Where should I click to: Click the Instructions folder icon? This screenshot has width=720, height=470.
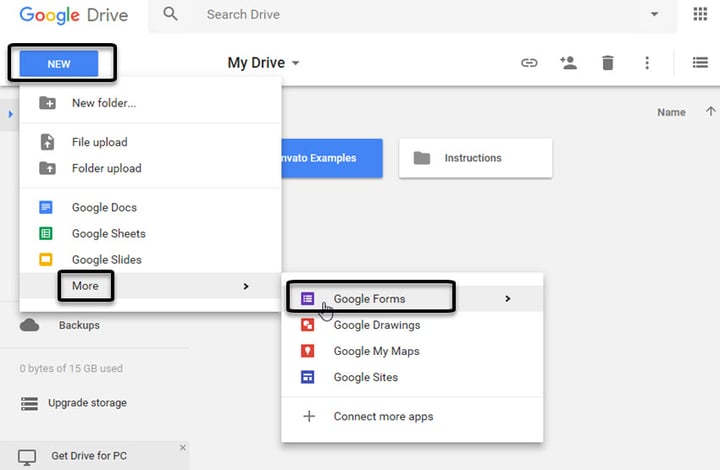coord(422,158)
